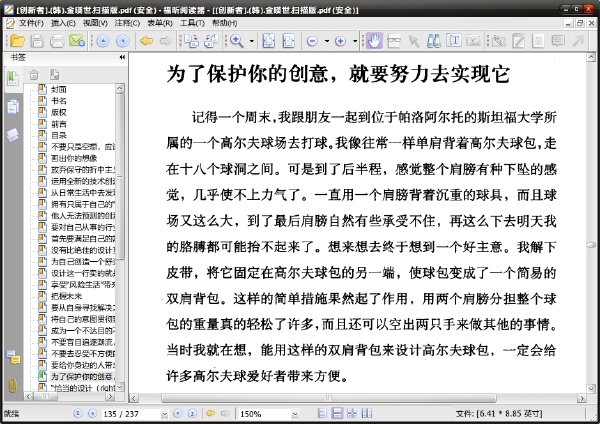Click the text viewer toolbar icon
Image resolution: width=600 pixels, height=424 pixels.
click(394, 41)
